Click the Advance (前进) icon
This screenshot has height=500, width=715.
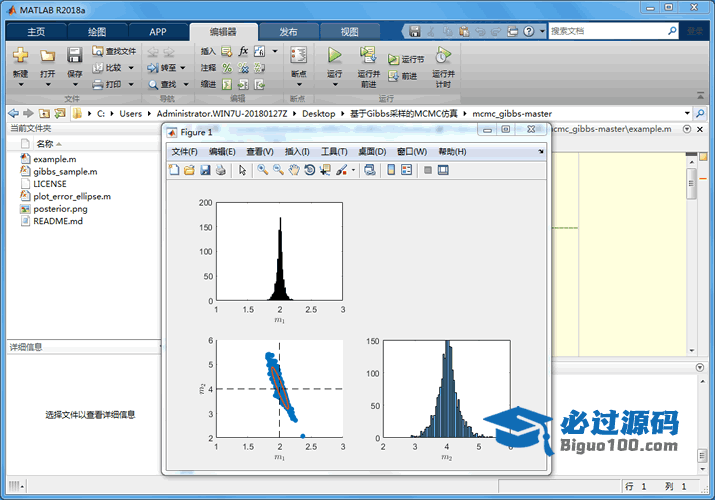(393, 76)
